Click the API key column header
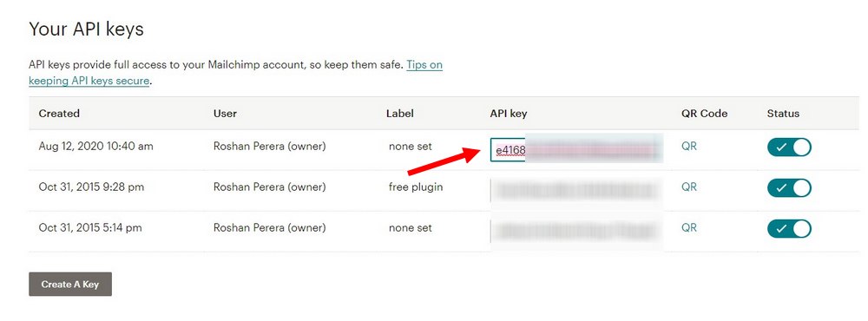Image resolution: width=868 pixels, height=321 pixels. (509, 114)
